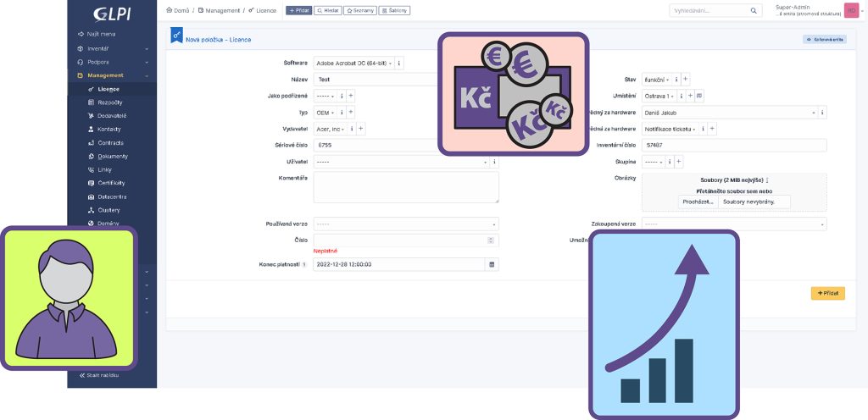Open the Zakoupená verze dropdown
Screen dimensions: 868x420
point(733,224)
